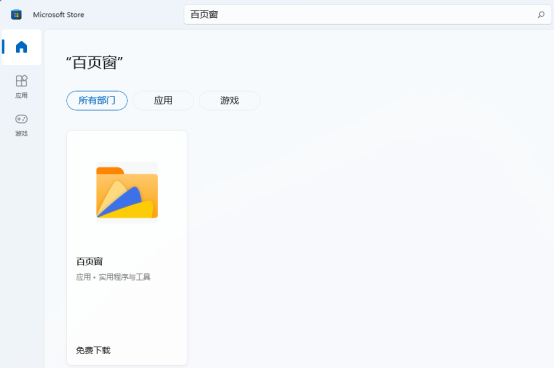This screenshot has width=554, height=369.
Task: Open the 应用 (Apps) sidebar section
Action: click(x=21, y=86)
